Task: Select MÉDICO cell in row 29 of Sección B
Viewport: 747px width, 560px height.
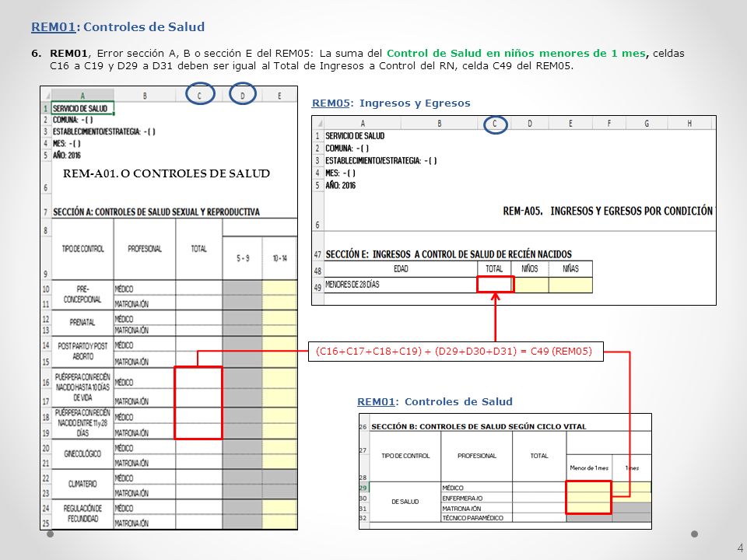Action: pos(476,488)
